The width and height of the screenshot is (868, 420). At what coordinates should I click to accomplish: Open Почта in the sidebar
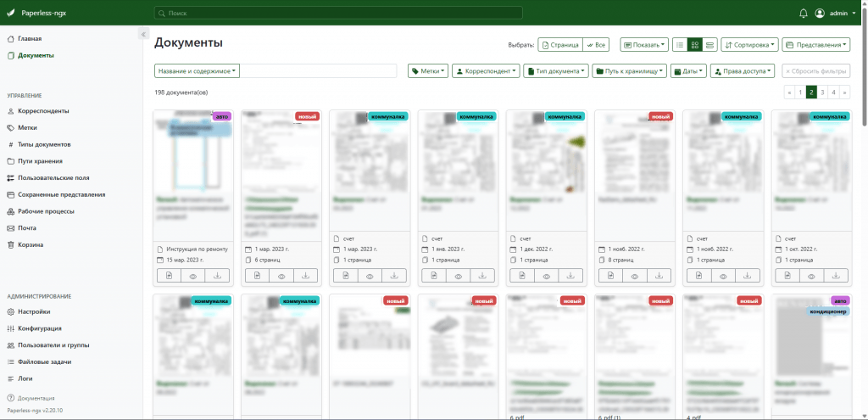pyautogui.click(x=21, y=227)
